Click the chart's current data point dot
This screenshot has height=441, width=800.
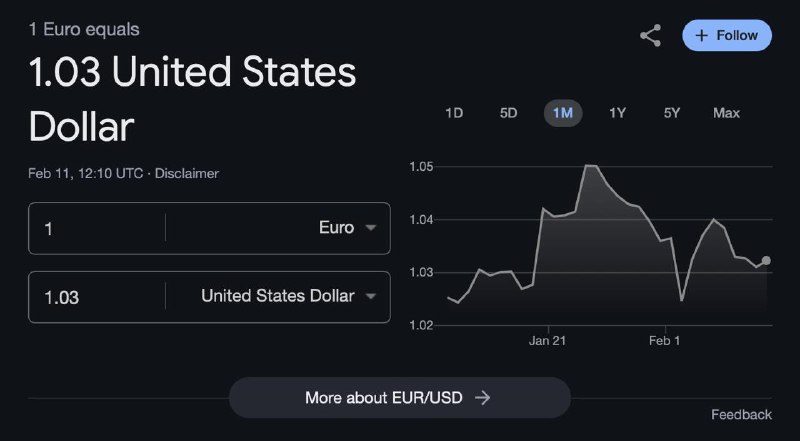coord(766,260)
